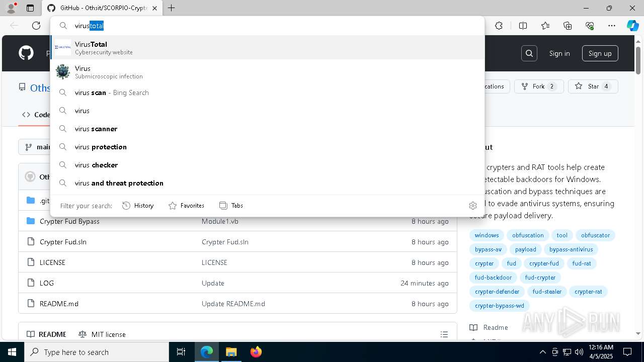Switch to the README tab
Viewport: 644px width, 362px height.
(46, 334)
